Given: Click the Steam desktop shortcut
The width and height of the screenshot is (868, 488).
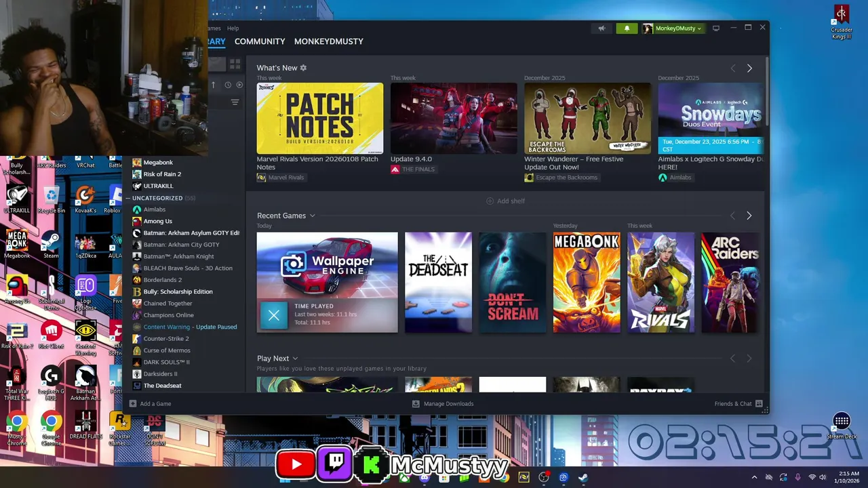Looking at the screenshot, I should click(51, 245).
